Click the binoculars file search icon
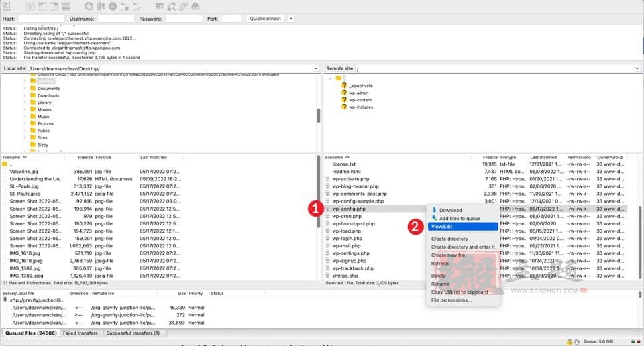The image size is (644, 346). coord(195,6)
